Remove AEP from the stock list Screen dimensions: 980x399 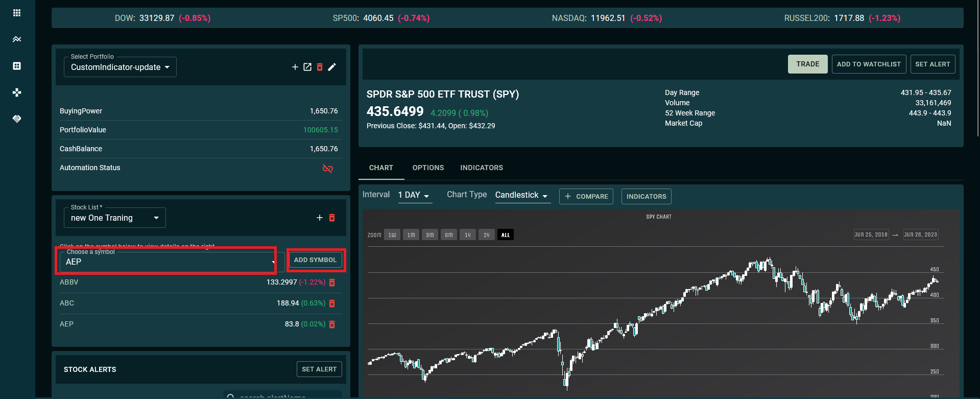click(332, 324)
